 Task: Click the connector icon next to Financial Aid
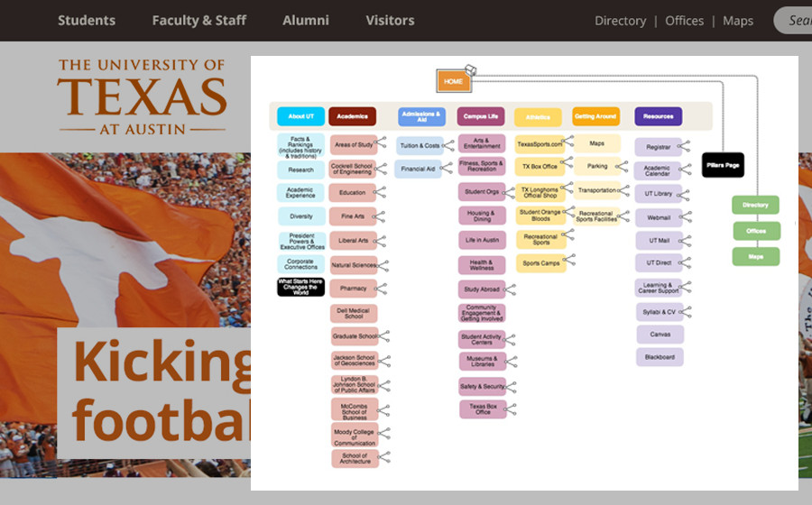click(447, 168)
